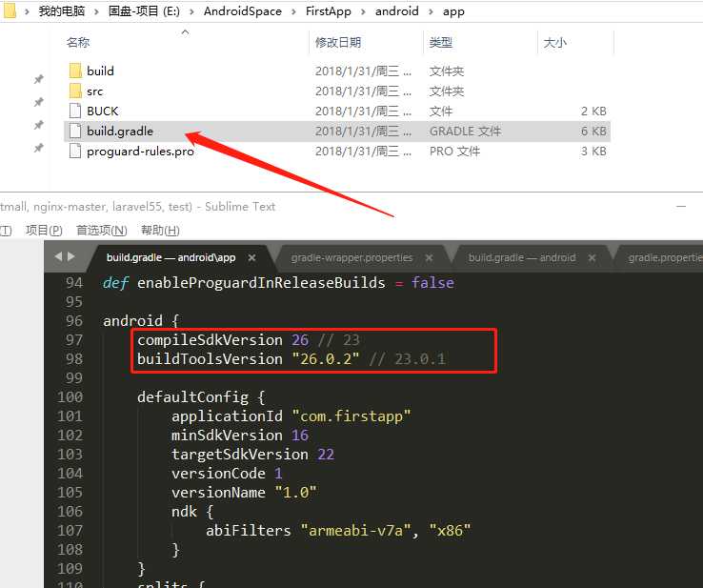703x588 pixels.
Task: Click line number 103 in gutter
Action: [x=70, y=455]
